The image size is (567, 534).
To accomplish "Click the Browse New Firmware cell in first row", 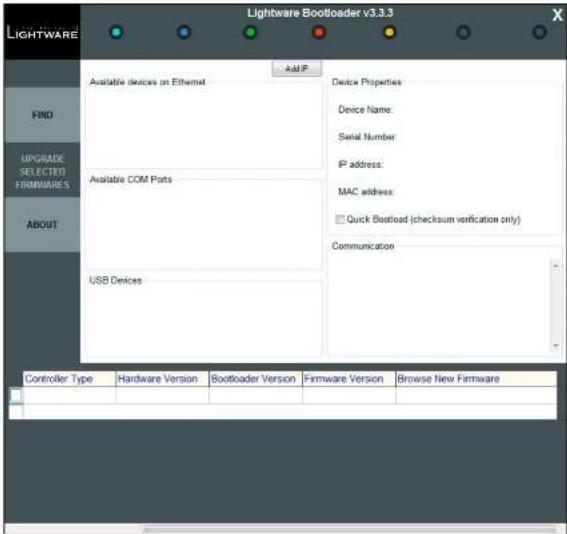I will [476, 396].
